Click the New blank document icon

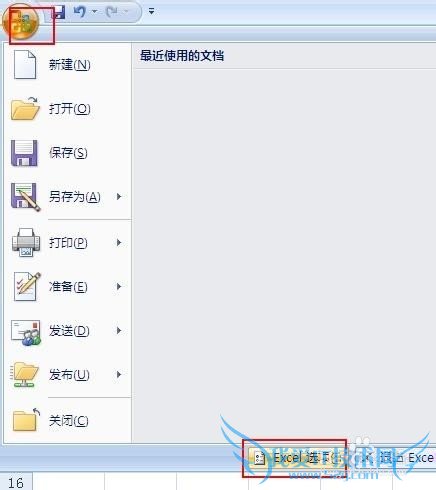pos(25,65)
